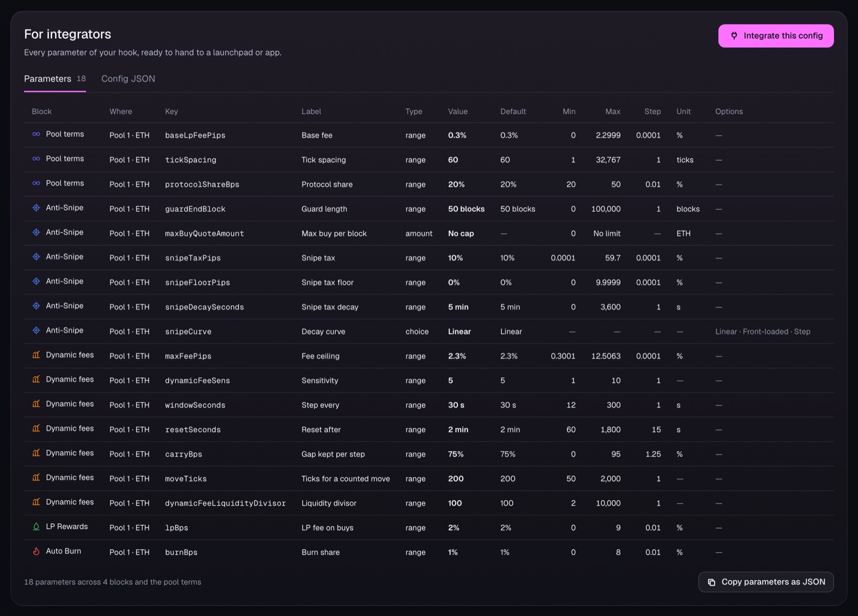
Task: Switch to the Config JSON tab
Action: pos(128,79)
